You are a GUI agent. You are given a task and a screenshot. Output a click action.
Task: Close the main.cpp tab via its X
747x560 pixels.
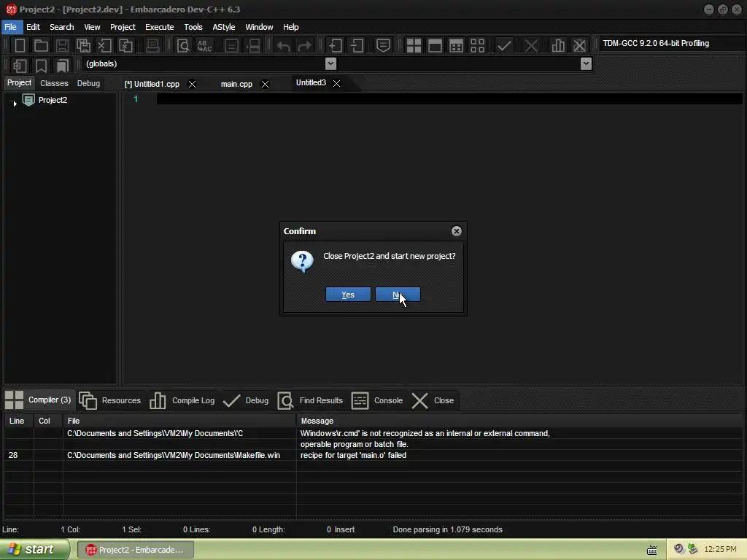point(266,85)
